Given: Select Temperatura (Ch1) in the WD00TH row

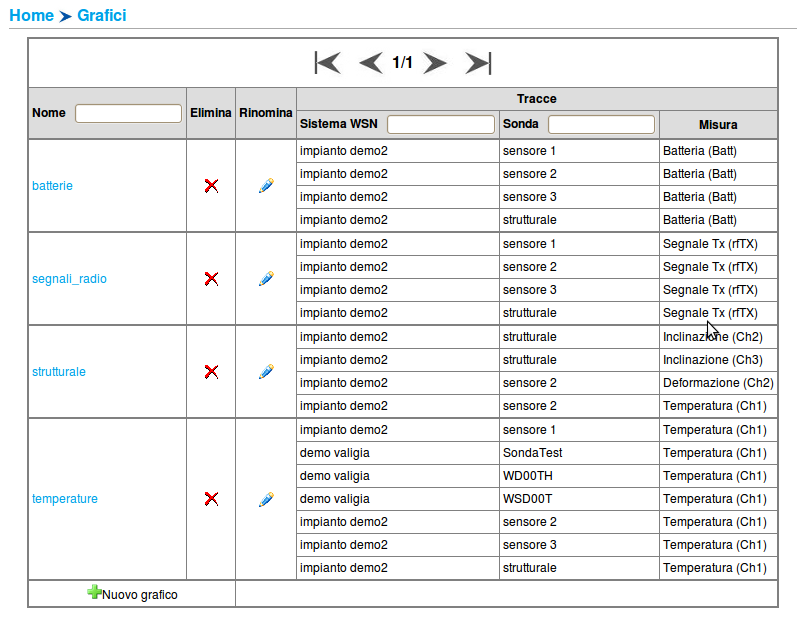Looking at the screenshot, I should pos(718,476).
